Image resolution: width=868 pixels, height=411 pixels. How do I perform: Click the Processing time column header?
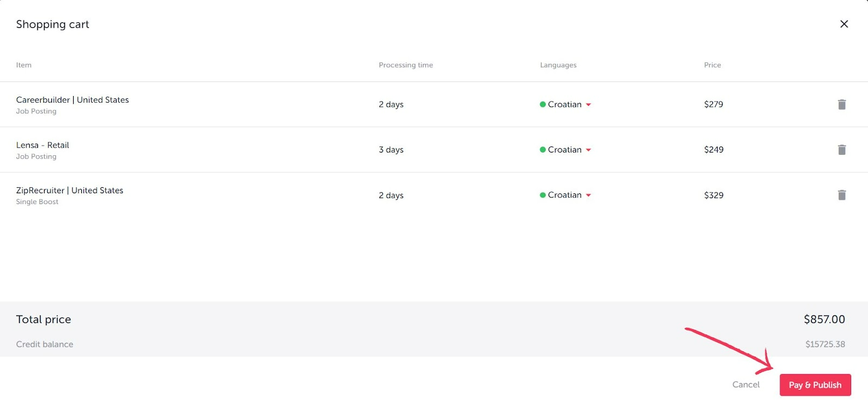pos(405,65)
